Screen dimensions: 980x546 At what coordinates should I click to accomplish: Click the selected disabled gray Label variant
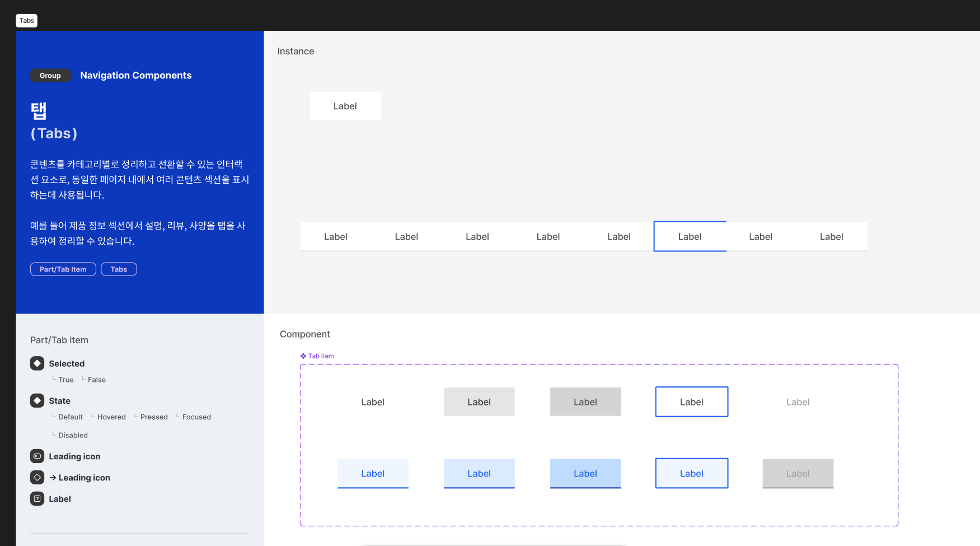point(798,474)
